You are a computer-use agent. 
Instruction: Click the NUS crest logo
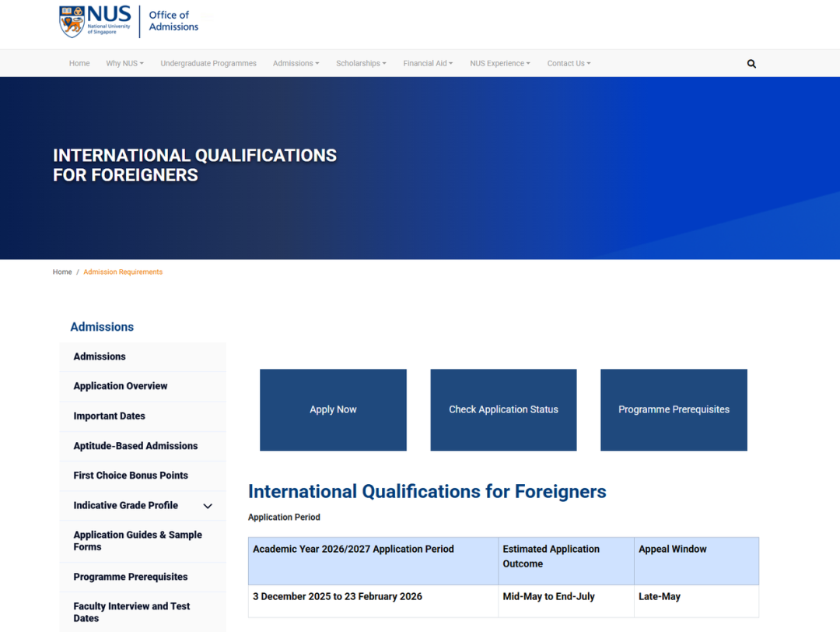click(72, 22)
